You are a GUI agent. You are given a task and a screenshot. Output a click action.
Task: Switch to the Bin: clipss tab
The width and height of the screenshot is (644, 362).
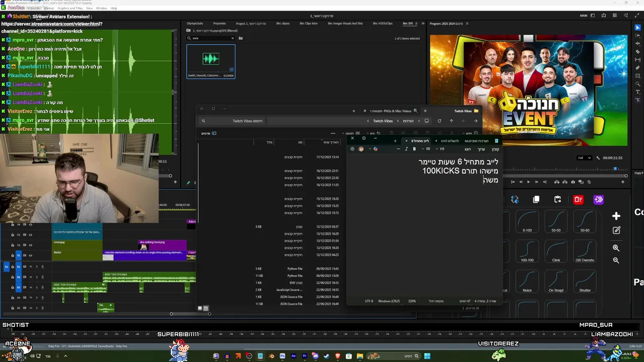pos(283,24)
